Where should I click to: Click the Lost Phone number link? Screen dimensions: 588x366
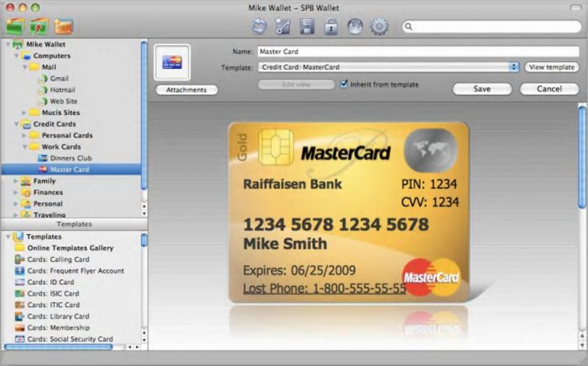tap(325, 288)
